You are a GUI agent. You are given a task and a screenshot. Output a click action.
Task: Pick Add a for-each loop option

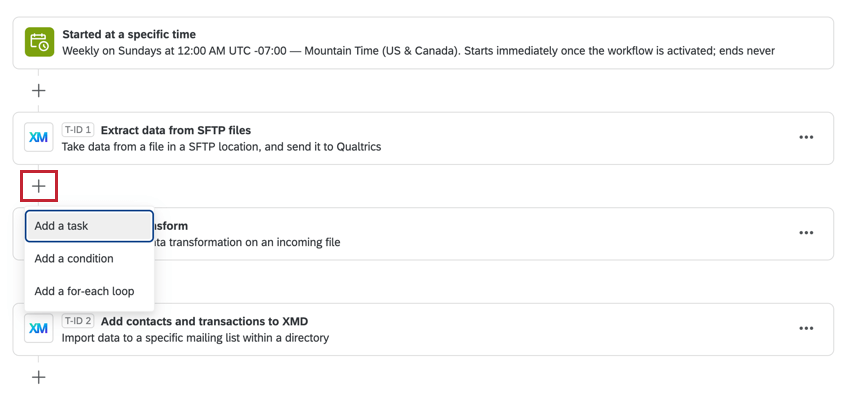tap(89, 291)
